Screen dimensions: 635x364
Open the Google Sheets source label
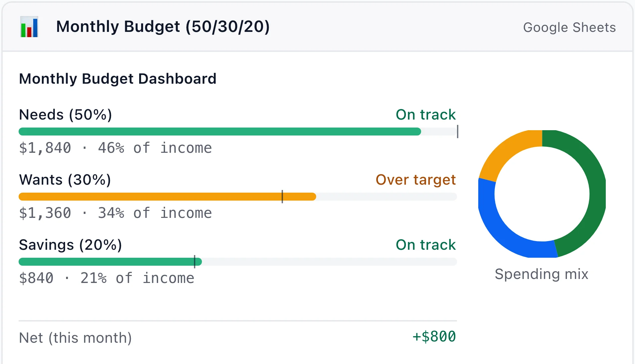tap(569, 27)
